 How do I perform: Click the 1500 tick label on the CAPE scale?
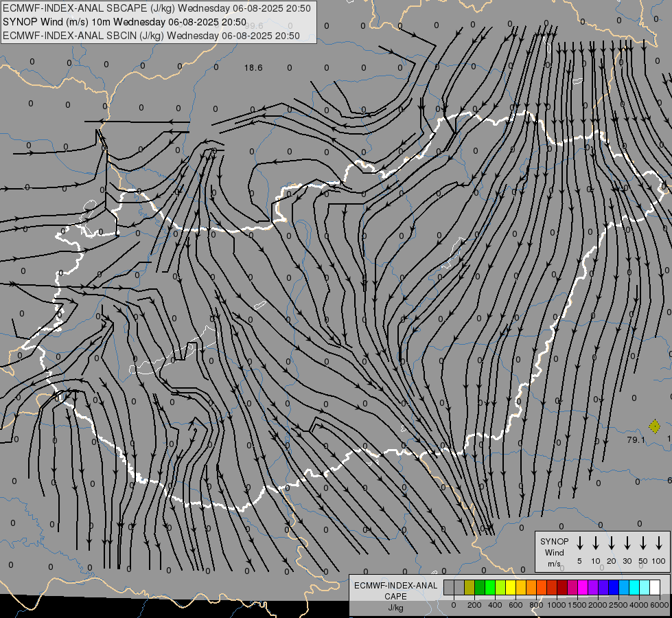click(577, 605)
